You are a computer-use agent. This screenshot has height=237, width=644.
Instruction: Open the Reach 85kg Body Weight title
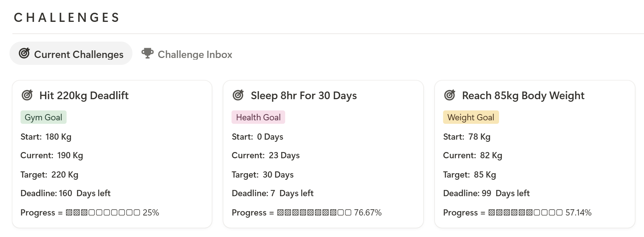pos(523,96)
